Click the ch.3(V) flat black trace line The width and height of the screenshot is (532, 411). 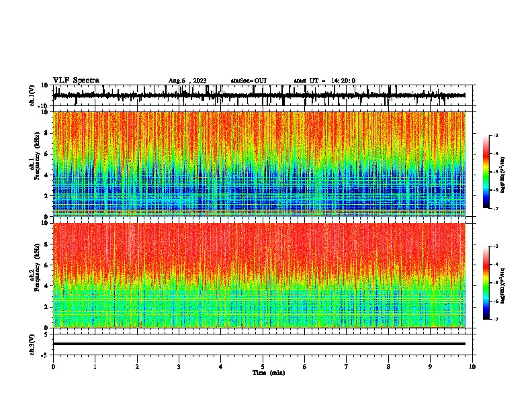(x=259, y=344)
